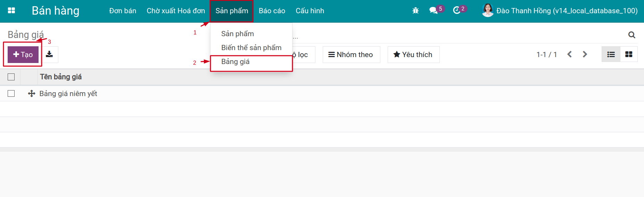Go to the next page arrow
This screenshot has height=197, width=644.
(x=585, y=54)
